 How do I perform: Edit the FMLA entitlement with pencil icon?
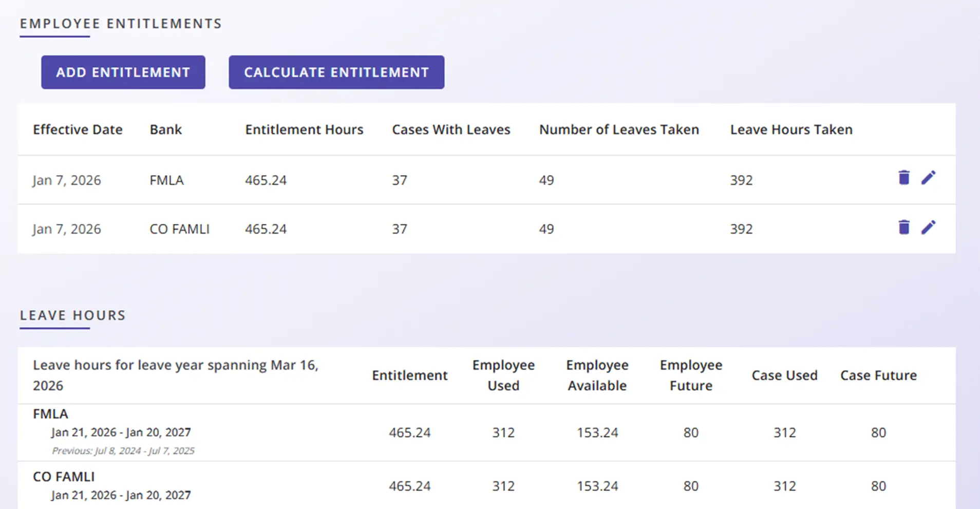pos(929,178)
